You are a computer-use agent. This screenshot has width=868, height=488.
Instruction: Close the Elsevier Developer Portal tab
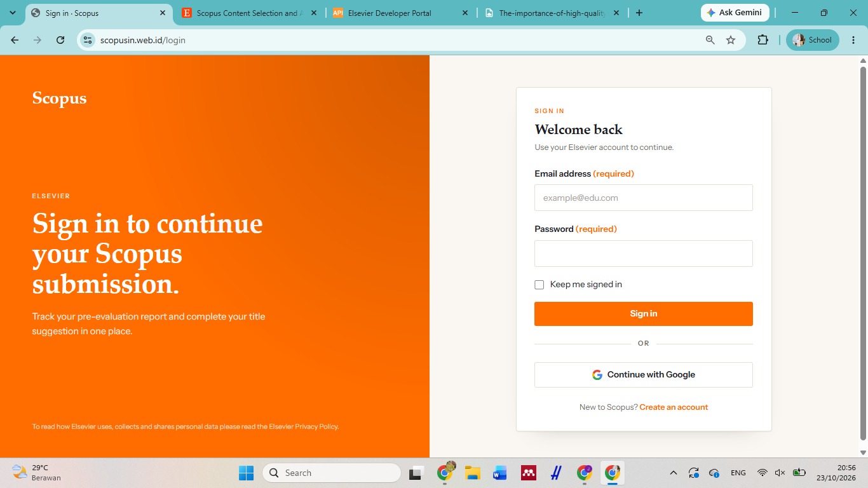coord(465,13)
